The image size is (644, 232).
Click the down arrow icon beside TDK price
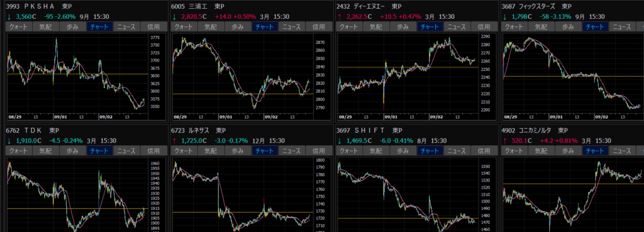[x=9, y=141]
